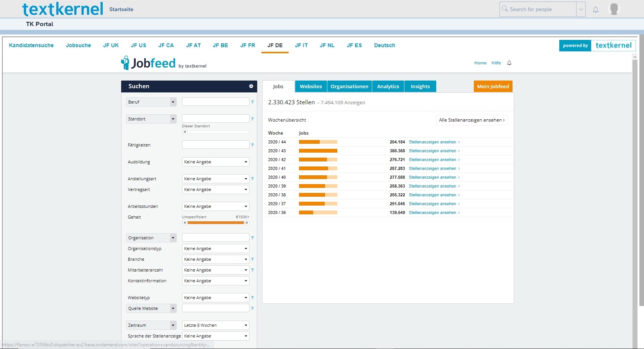
Task: Click the search magnifier icon
Action: pyautogui.click(x=505, y=9)
